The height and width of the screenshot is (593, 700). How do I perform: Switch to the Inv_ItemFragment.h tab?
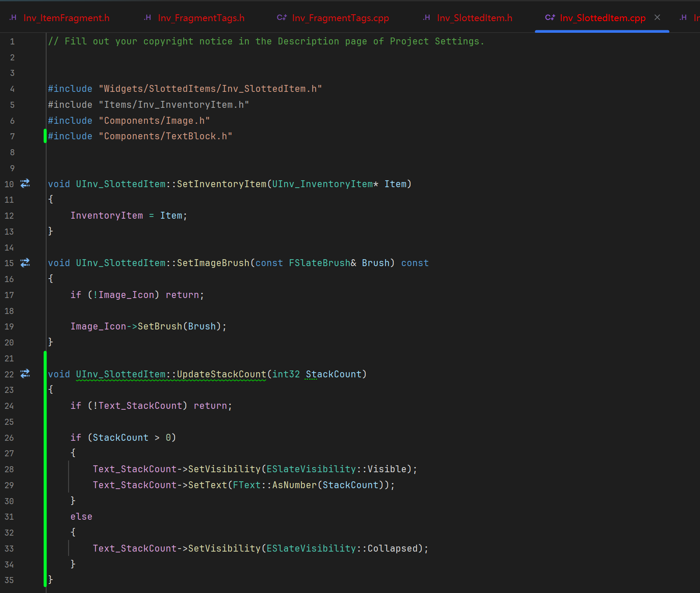pyautogui.click(x=60, y=18)
